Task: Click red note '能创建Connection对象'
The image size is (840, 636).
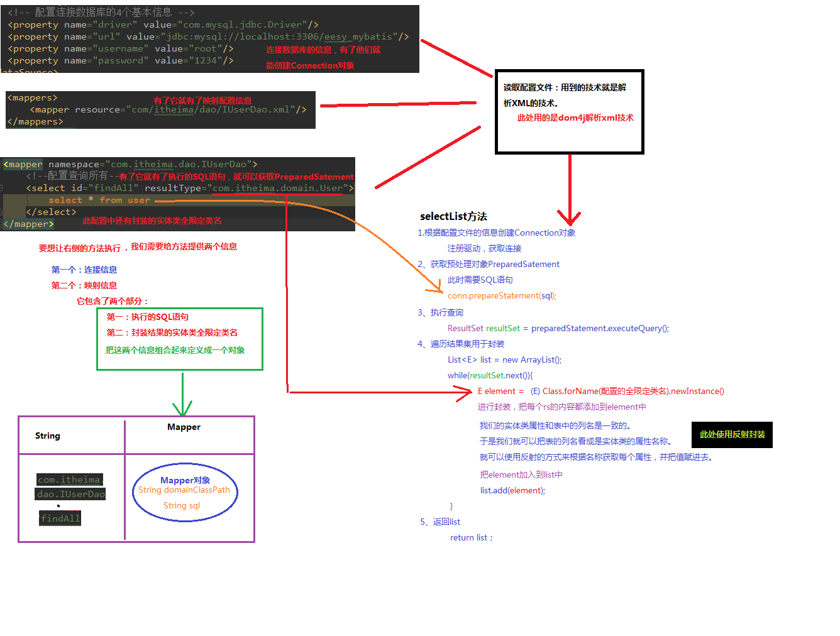Action: 310,65
